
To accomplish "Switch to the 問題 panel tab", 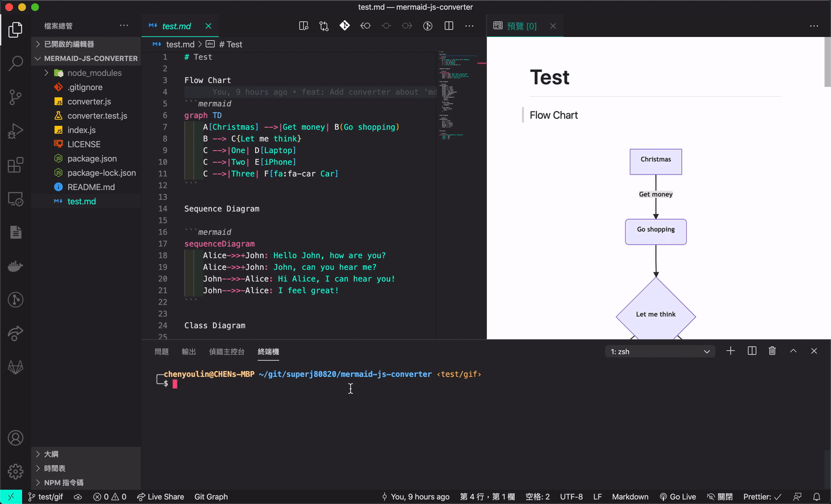I will [162, 352].
